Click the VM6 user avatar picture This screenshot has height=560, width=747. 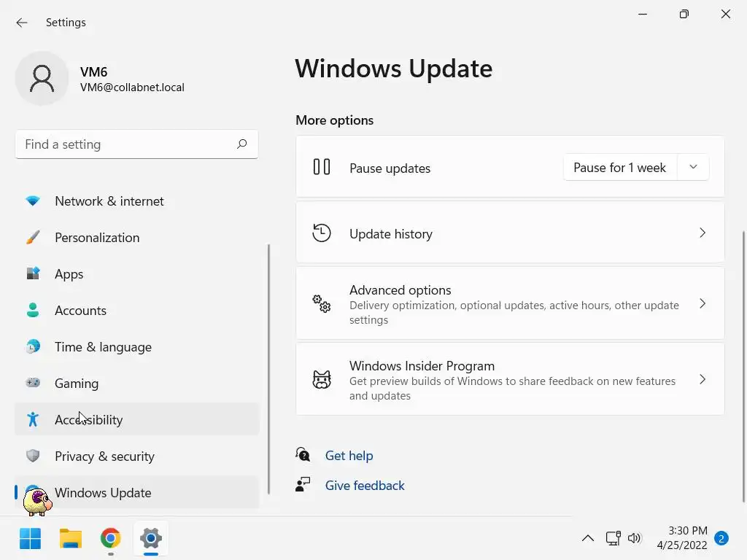pyautogui.click(x=42, y=79)
